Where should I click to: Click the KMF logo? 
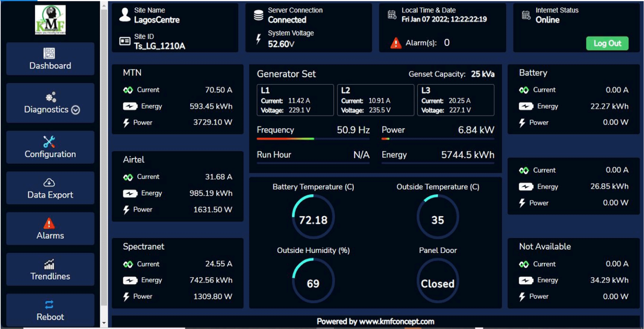coord(50,20)
